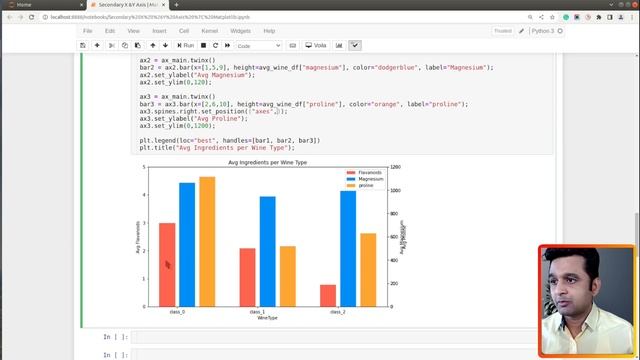Click the green extension icon

coord(566,17)
